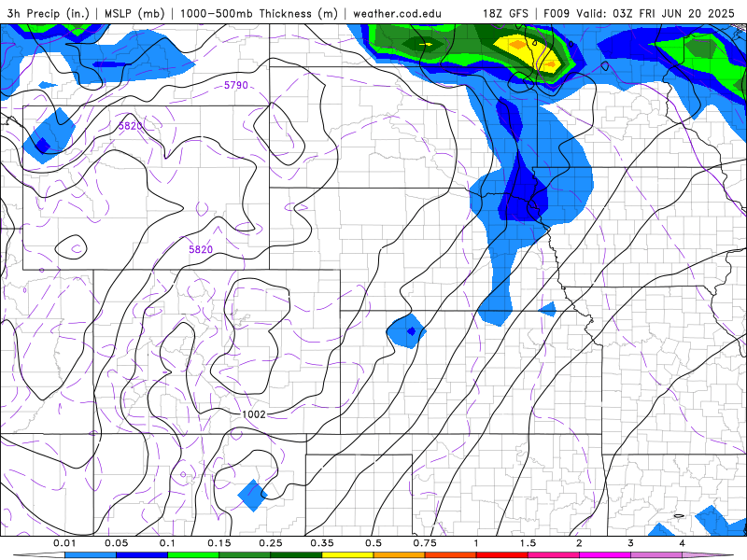The height and width of the screenshot is (560, 747).
Task: Pick the bright green 0.1–0.15 color bar segment
Action: [x=193, y=555]
